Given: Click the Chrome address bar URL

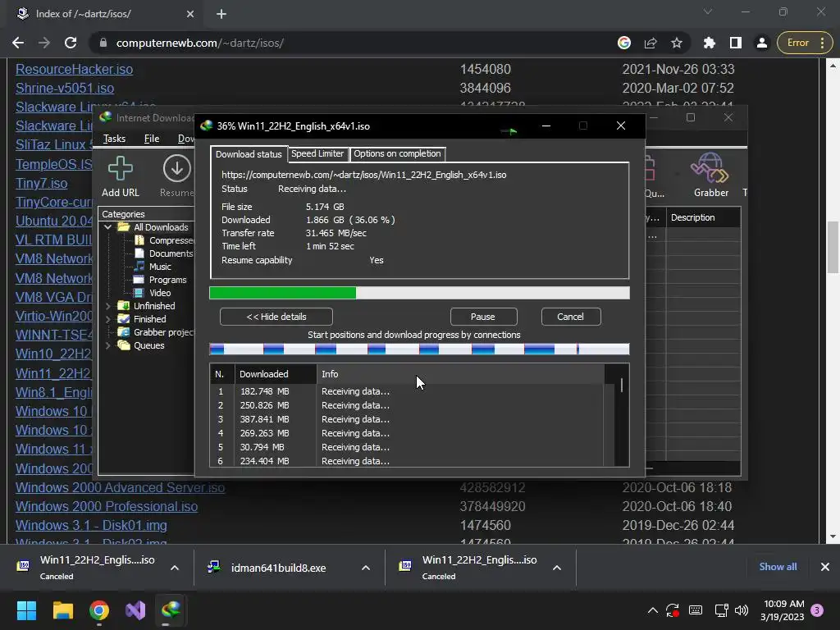Looking at the screenshot, I should point(200,43).
